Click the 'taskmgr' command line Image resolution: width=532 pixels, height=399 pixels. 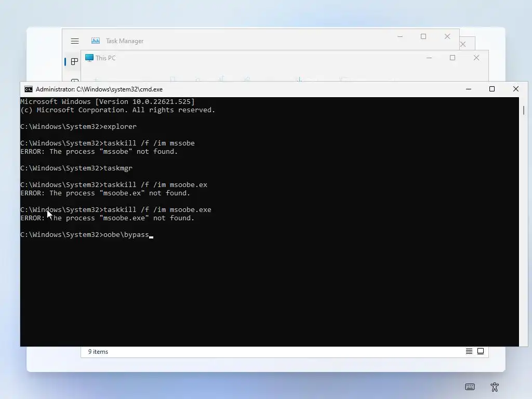click(x=76, y=168)
